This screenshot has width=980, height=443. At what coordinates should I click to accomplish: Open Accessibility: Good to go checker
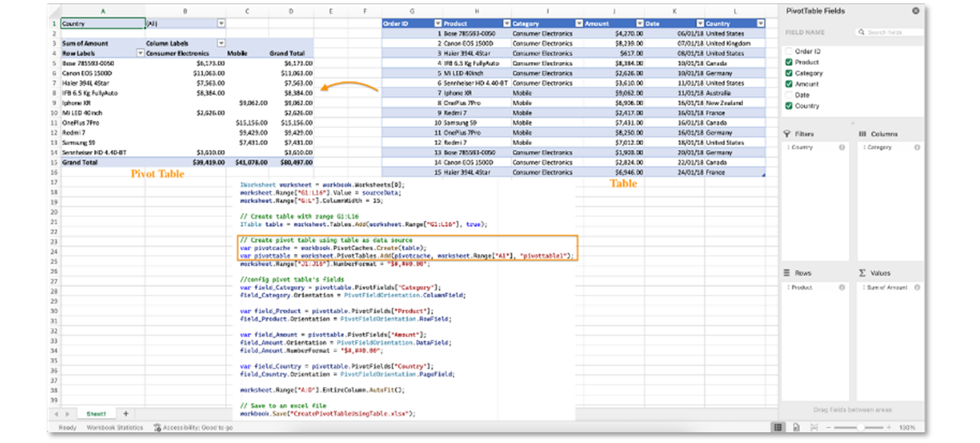pyautogui.click(x=193, y=427)
